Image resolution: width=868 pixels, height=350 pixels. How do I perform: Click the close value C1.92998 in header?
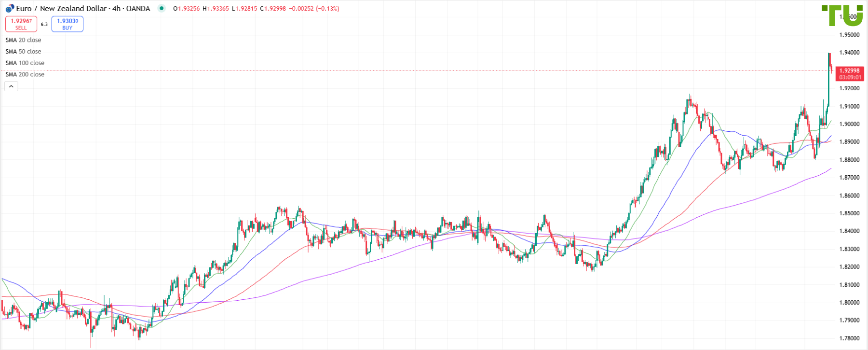273,9
